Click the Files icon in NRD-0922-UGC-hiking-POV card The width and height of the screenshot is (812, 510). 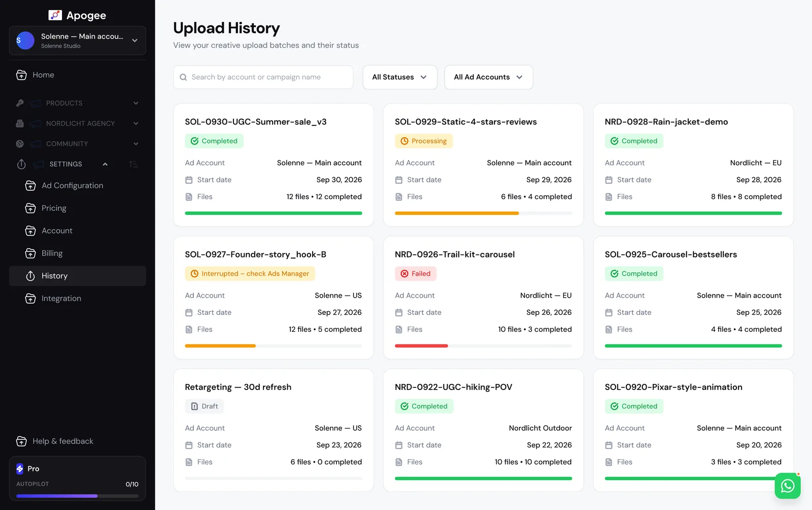pos(399,462)
